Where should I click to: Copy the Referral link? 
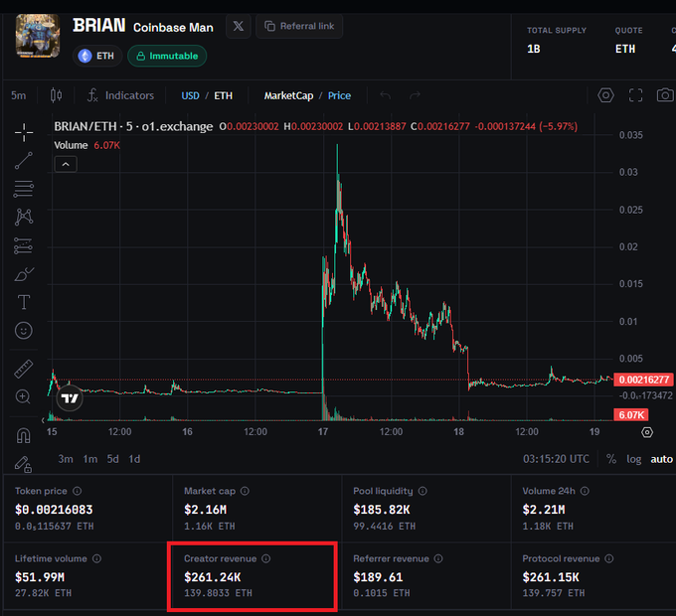[299, 26]
